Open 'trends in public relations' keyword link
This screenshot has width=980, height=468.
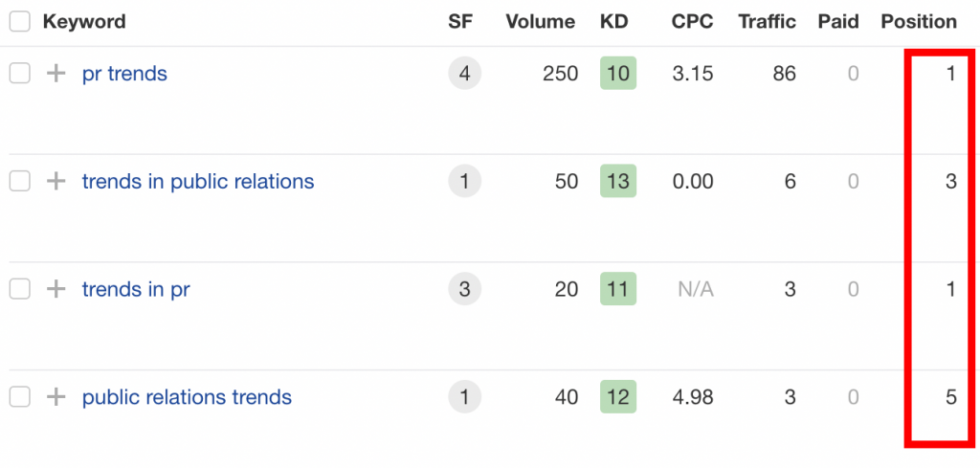click(197, 182)
